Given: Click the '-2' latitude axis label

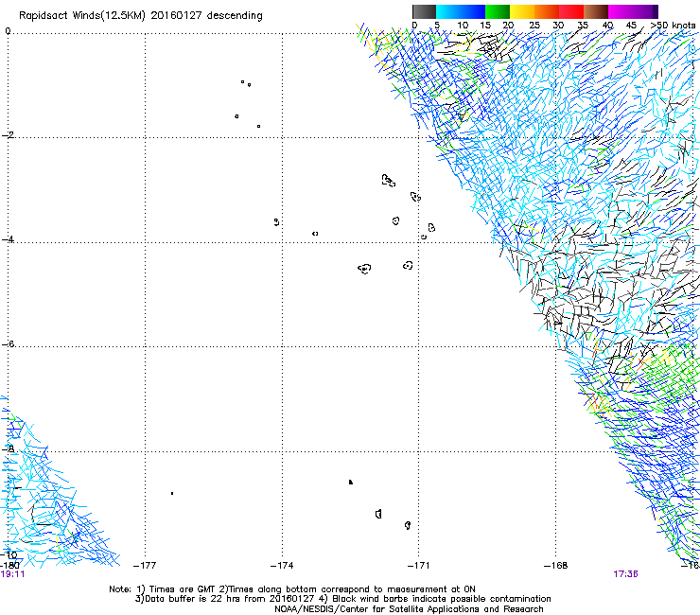Looking at the screenshot, I should (8, 135).
